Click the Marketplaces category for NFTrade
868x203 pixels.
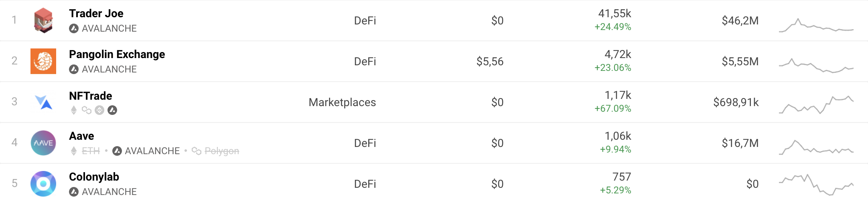coord(342,103)
